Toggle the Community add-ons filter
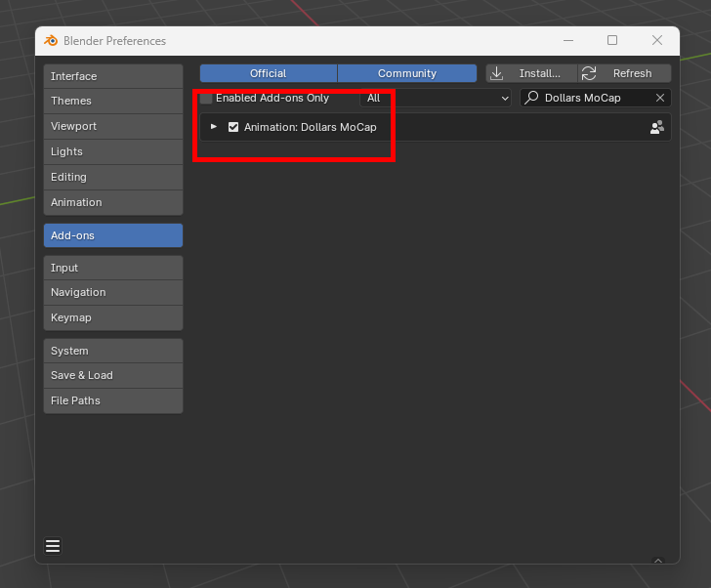Viewport: 711px width, 588px height. (x=407, y=73)
